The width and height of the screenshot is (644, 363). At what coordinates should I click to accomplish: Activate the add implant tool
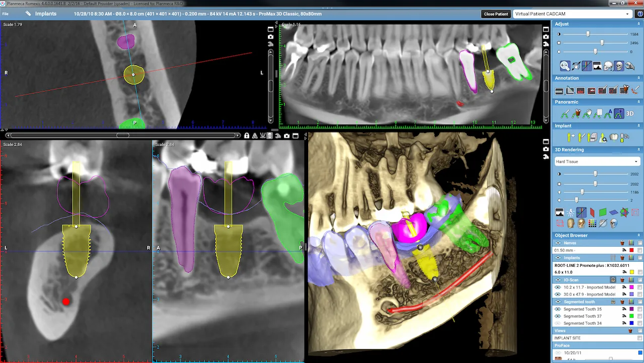571,137
